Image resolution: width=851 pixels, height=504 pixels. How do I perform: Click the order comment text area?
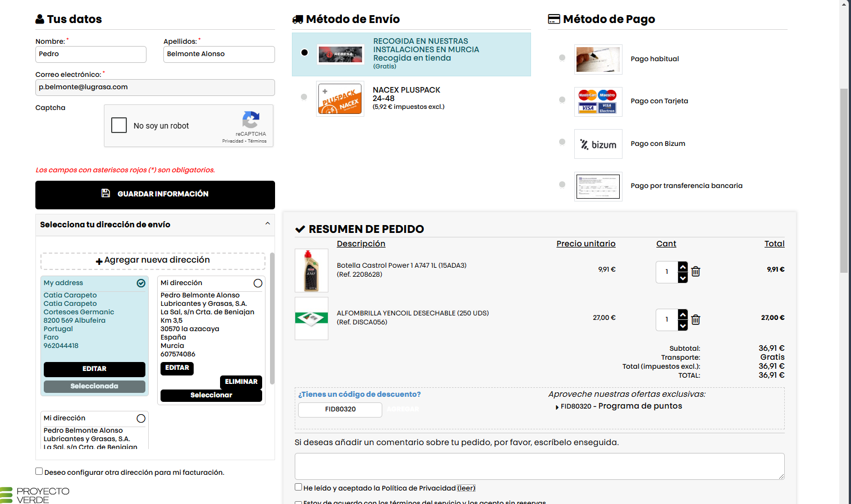[539, 466]
